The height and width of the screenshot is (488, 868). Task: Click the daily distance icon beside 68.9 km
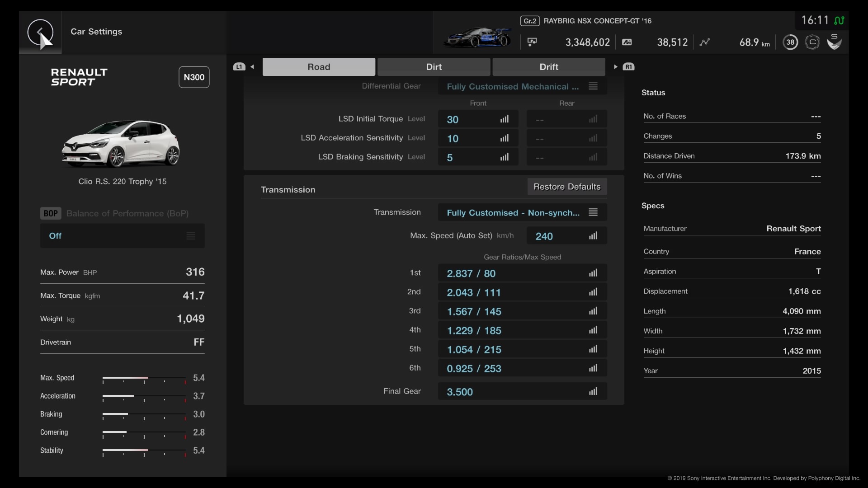(705, 42)
